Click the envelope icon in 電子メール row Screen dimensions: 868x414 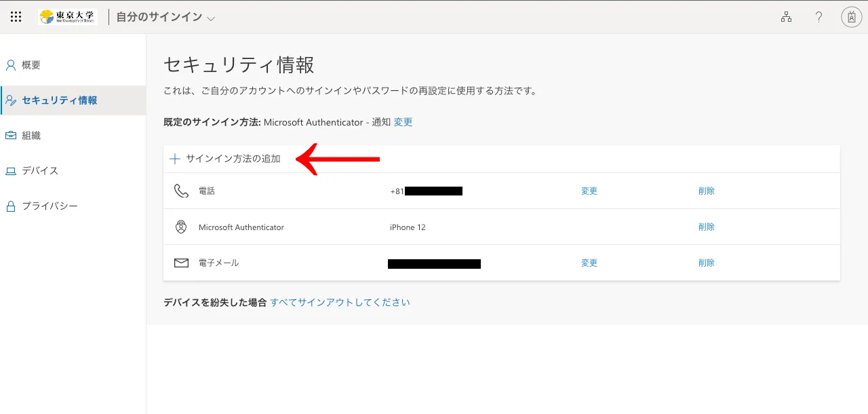(181, 263)
